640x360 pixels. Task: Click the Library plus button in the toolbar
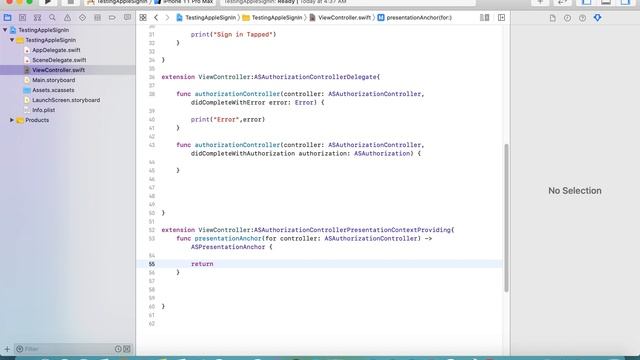point(540,2)
